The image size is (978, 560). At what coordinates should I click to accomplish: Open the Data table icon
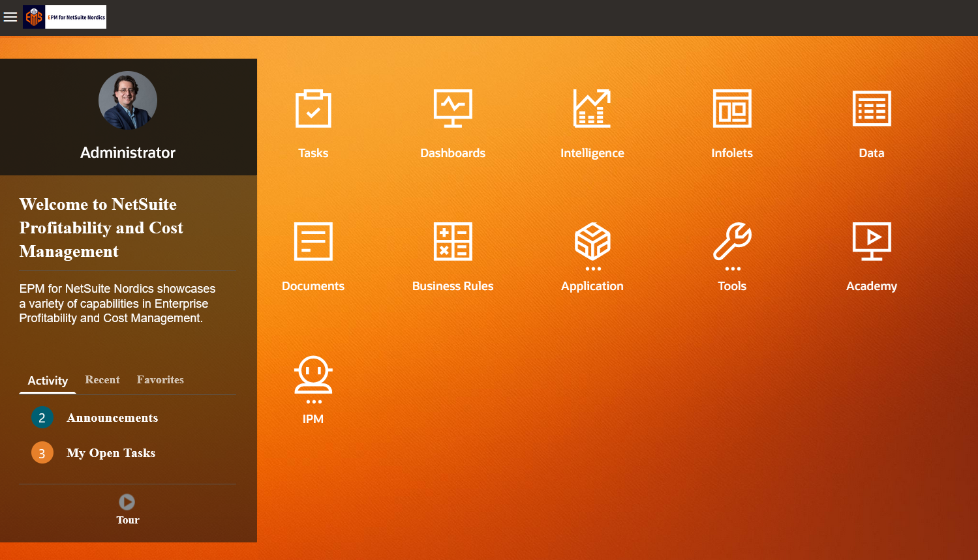[871, 109]
